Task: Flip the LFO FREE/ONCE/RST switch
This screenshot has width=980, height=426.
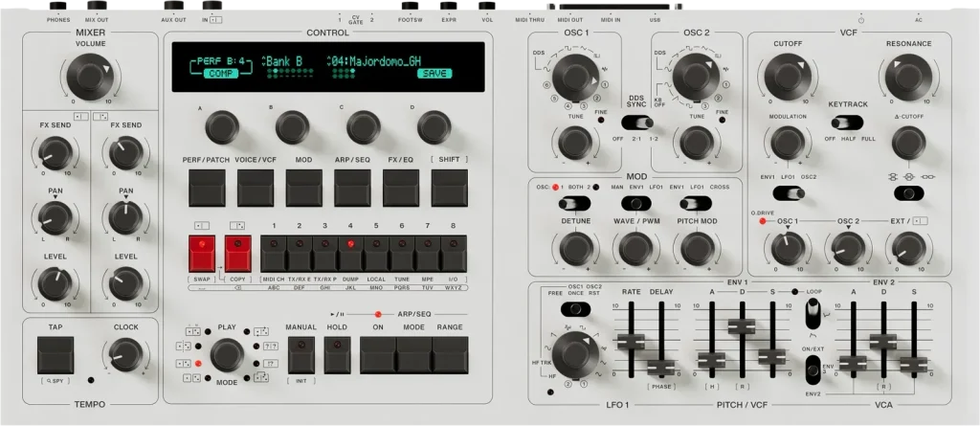Action: pyautogui.click(x=575, y=309)
